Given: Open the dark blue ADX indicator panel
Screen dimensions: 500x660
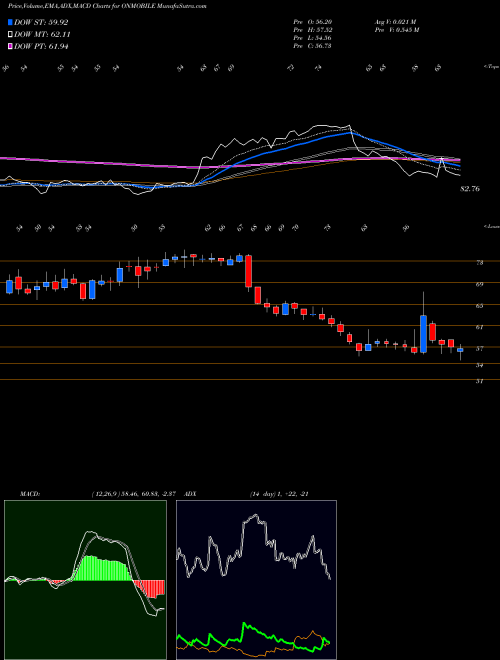Looking at the screenshot, I should 256,580.
